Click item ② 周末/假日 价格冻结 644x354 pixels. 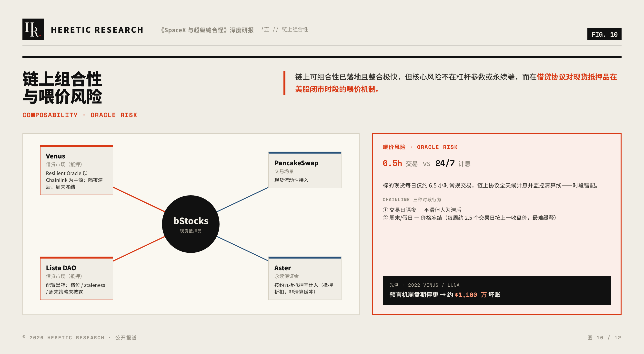(470, 218)
